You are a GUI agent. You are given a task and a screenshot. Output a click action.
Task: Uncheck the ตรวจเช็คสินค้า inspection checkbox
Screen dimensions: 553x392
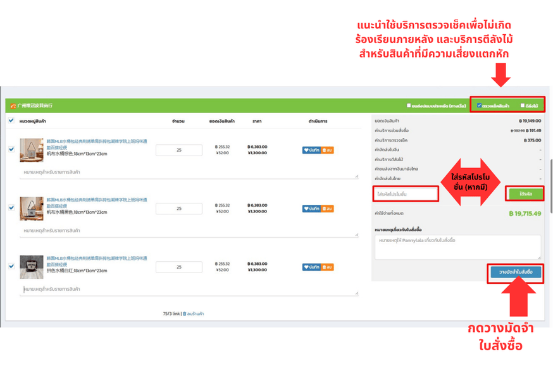(479, 104)
